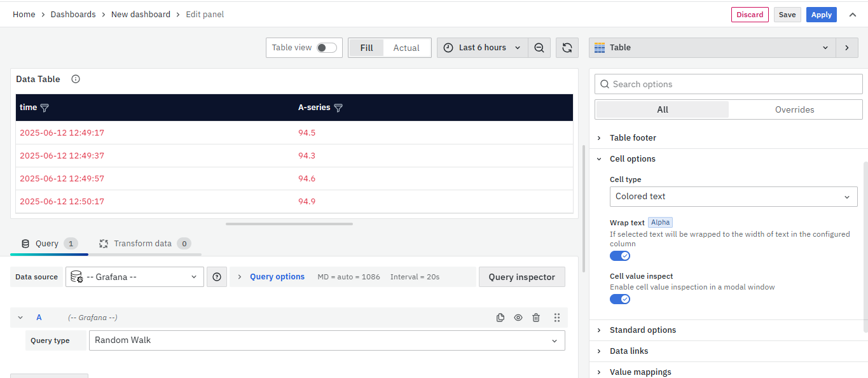Enable the Table view toggle
This screenshot has height=378, width=868.
pos(327,48)
